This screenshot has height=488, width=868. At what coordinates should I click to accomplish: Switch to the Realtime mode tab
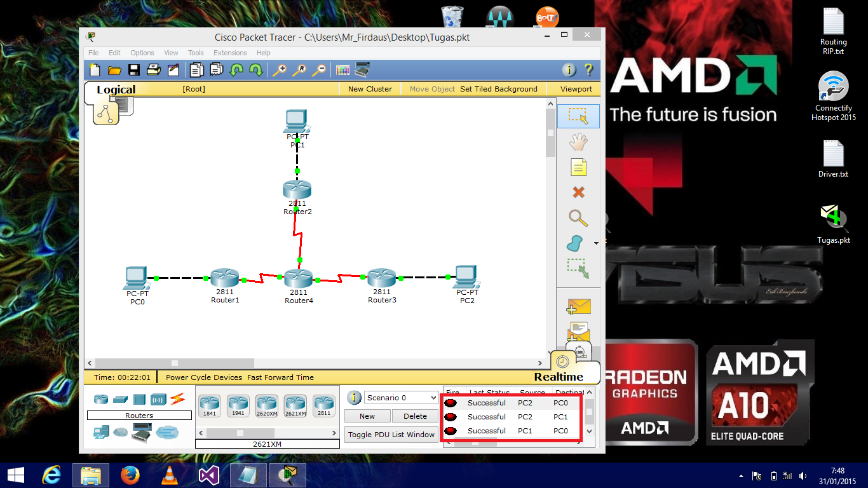tap(559, 377)
